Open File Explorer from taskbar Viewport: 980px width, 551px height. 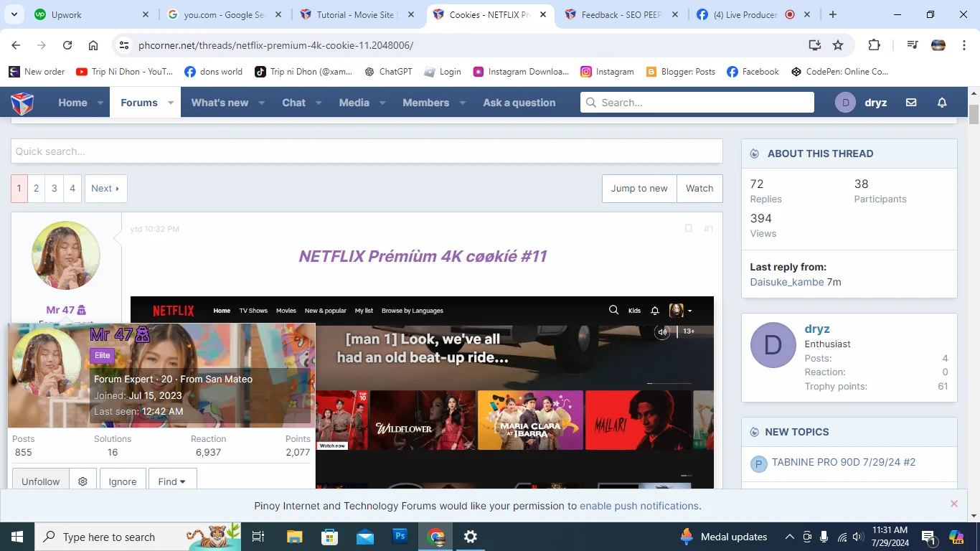(x=295, y=537)
